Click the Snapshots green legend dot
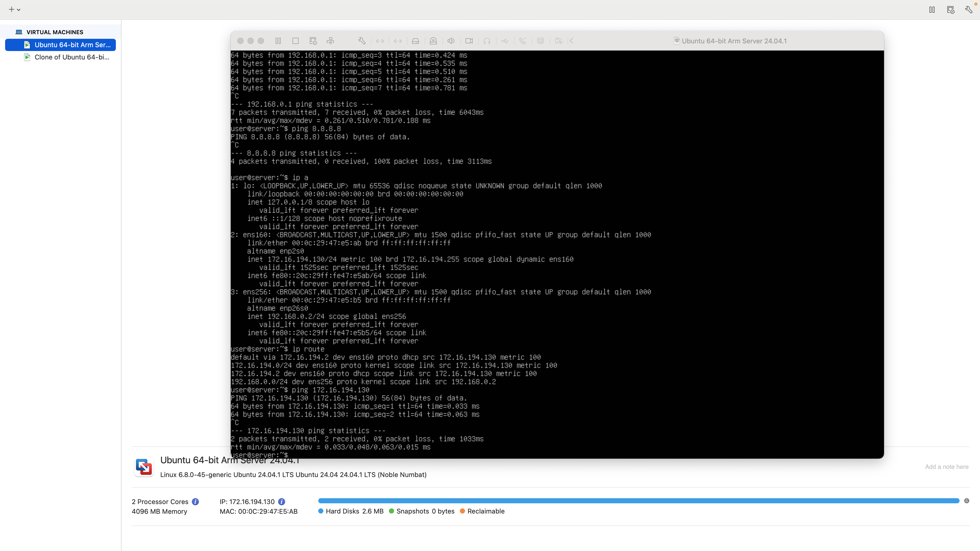This screenshot has width=980, height=551. pos(391,511)
